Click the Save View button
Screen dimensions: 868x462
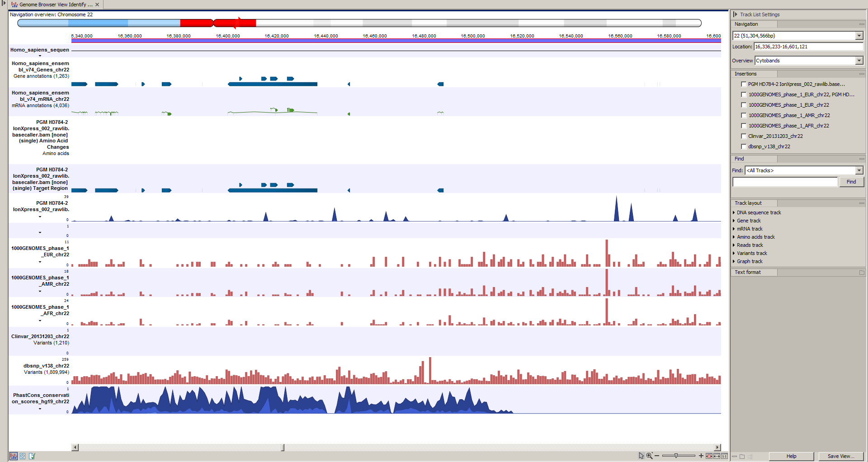[840, 456]
